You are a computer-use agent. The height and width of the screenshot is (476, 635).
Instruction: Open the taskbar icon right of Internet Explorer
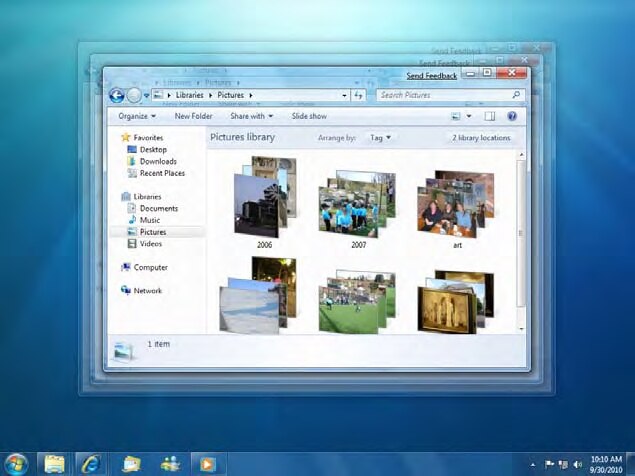point(131,464)
